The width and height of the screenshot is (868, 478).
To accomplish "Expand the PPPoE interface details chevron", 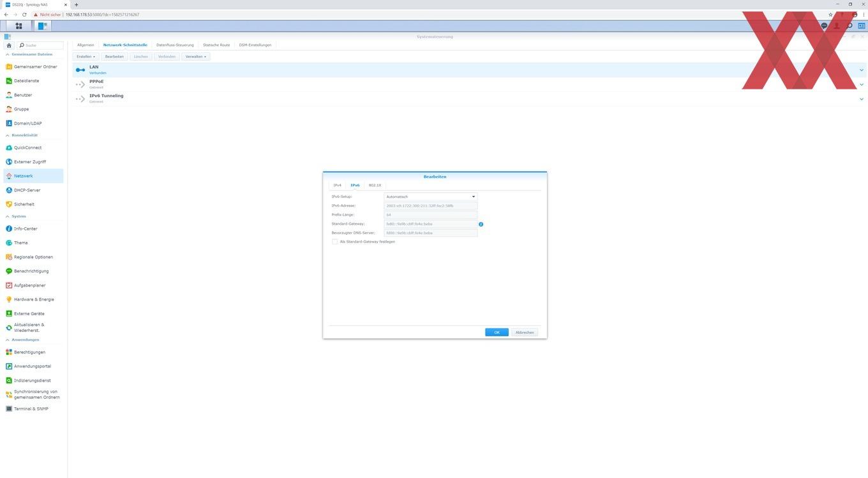I will click(x=862, y=84).
